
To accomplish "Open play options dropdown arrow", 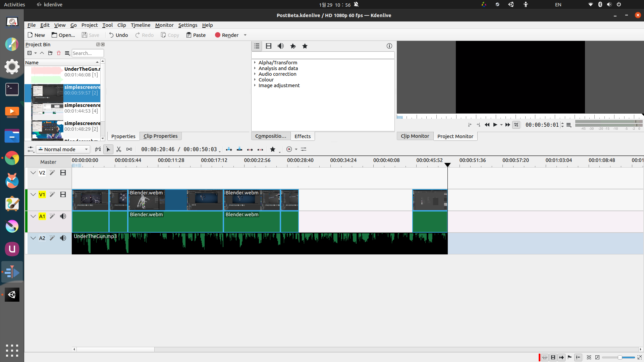I will tap(501, 125).
